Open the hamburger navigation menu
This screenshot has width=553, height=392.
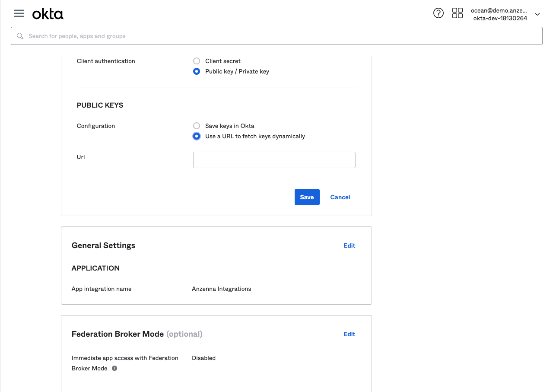(x=19, y=13)
